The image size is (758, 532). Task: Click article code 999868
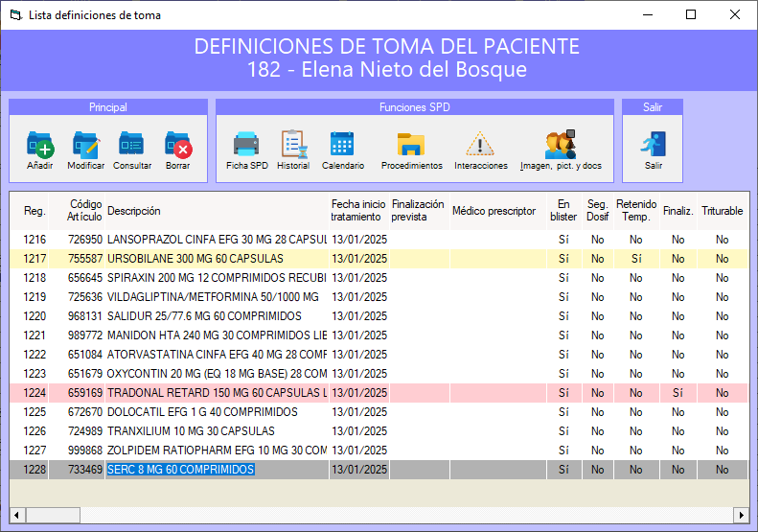click(x=85, y=451)
